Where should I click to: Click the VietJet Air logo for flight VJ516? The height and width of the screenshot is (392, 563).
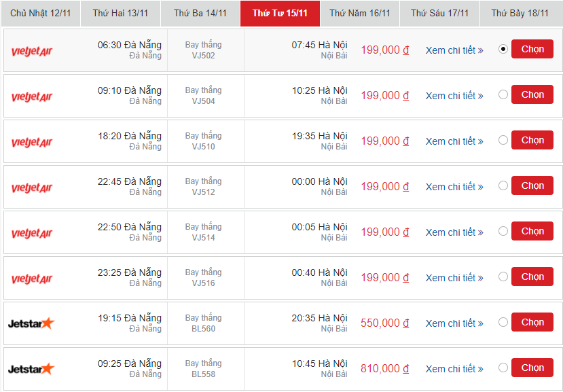click(32, 279)
